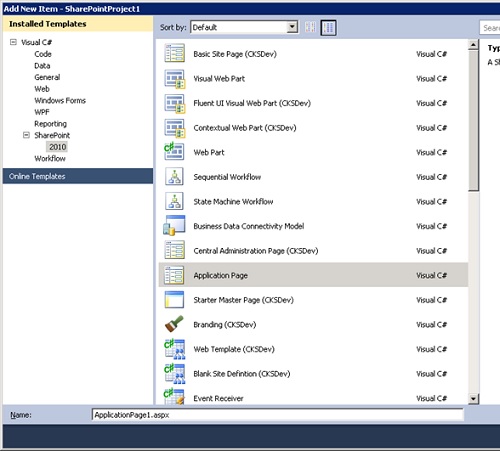The height and width of the screenshot is (451, 500).
Task: Click the Contextual Web Part (CKSDev) icon
Action: pyautogui.click(x=174, y=128)
